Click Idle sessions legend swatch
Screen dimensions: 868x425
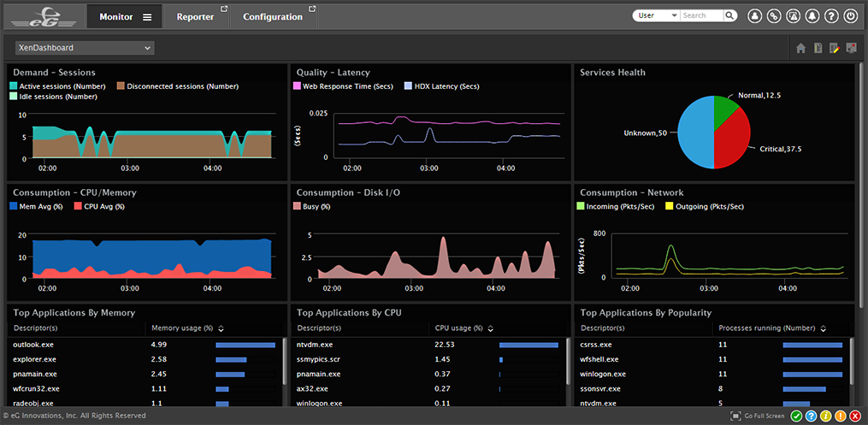[x=14, y=97]
